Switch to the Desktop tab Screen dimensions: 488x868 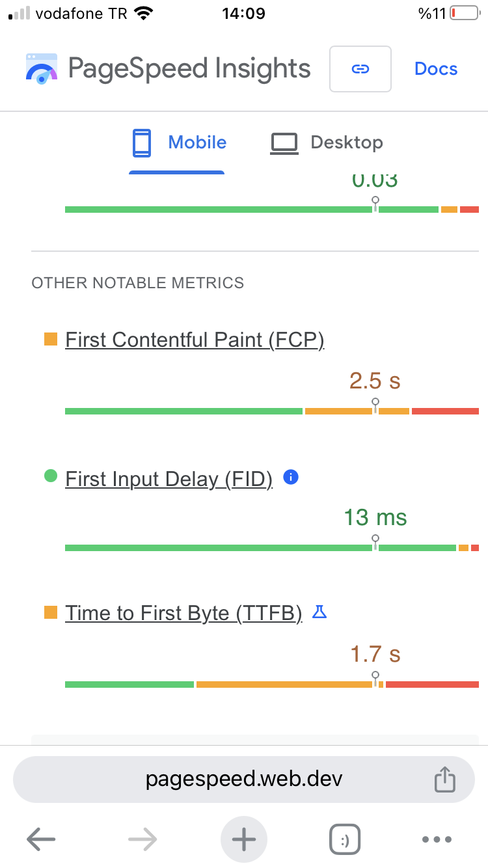(x=327, y=143)
